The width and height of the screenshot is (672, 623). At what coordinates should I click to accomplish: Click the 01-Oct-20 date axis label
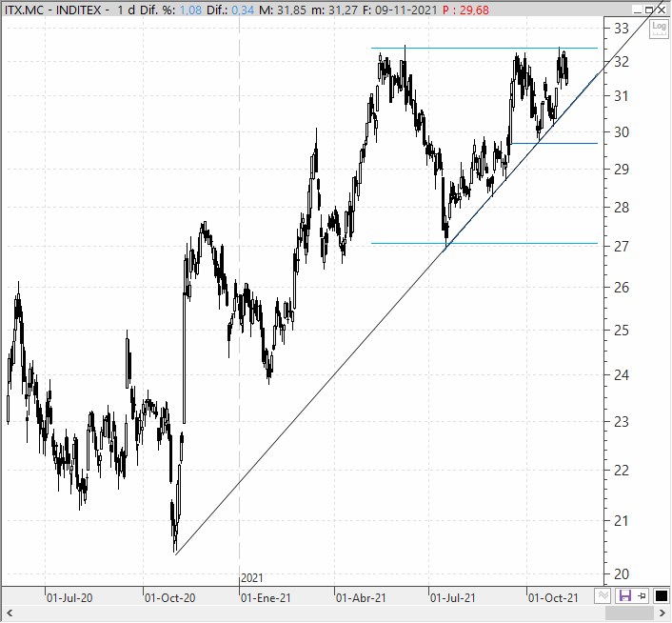pyautogui.click(x=169, y=597)
